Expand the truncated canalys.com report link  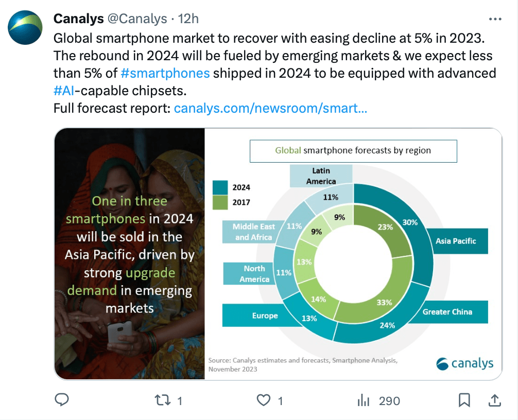click(x=272, y=108)
